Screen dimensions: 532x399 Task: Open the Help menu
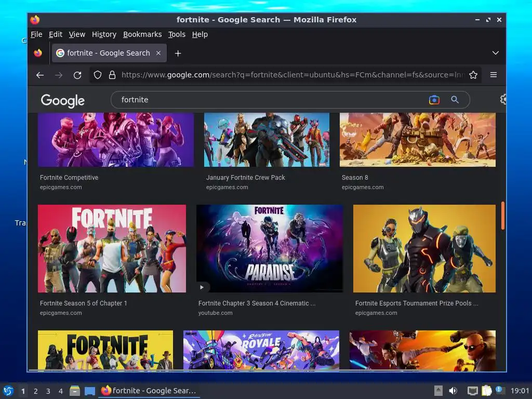point(200,34)
